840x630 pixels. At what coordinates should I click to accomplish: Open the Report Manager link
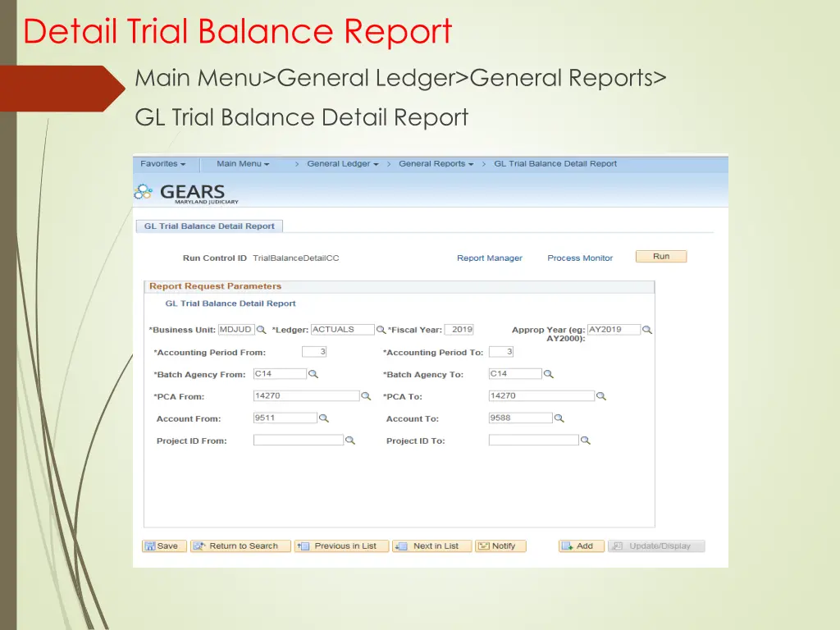click(x=490, y=258)
